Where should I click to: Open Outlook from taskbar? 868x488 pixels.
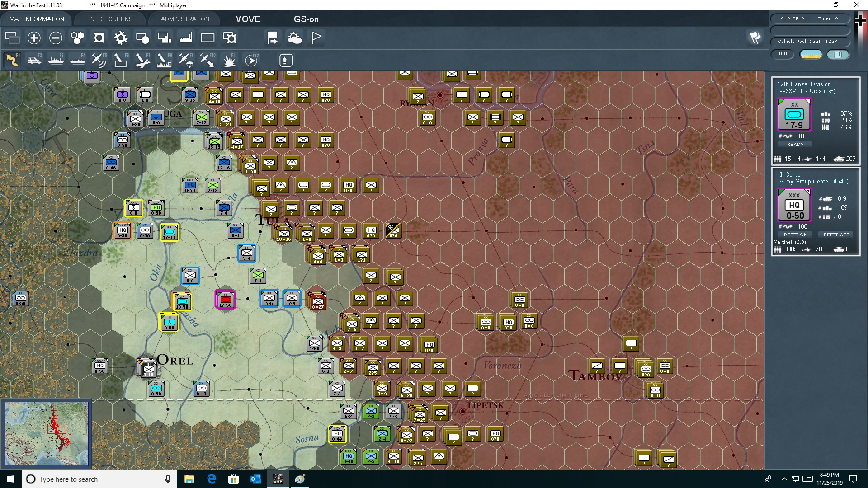[256, 479]
